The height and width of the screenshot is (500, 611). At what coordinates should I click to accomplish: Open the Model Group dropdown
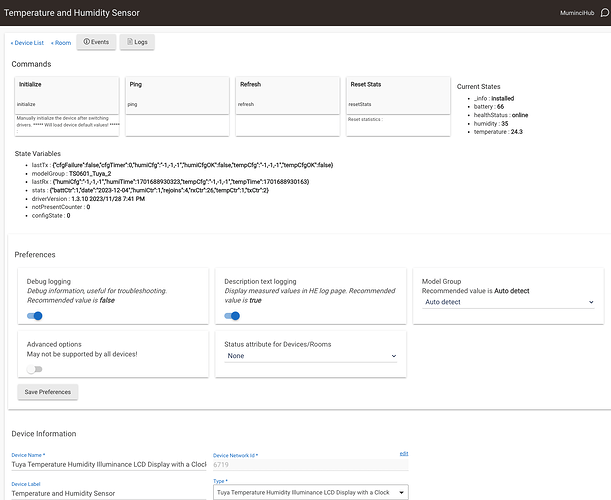point(509,301)
